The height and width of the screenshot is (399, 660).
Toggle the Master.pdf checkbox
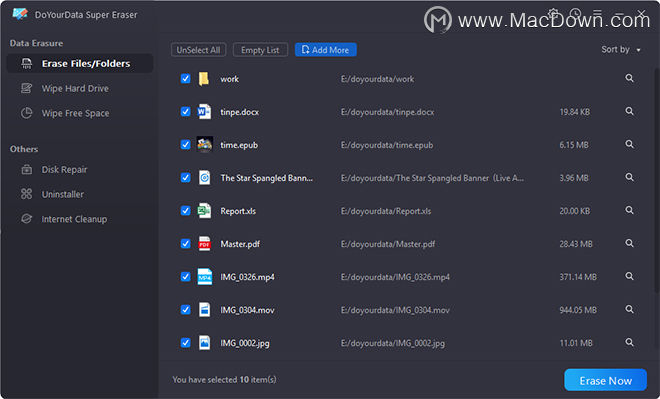[186, 244]
